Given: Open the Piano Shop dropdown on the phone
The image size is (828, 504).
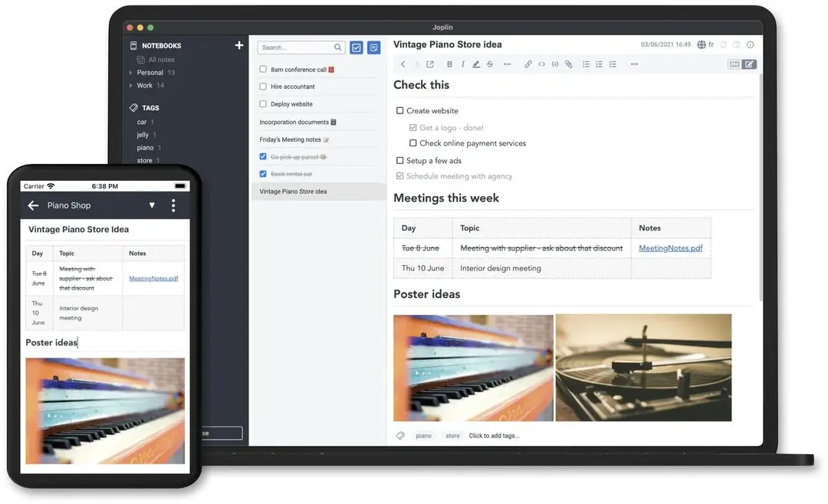Looking at the screenshot, I should point(151,205).
